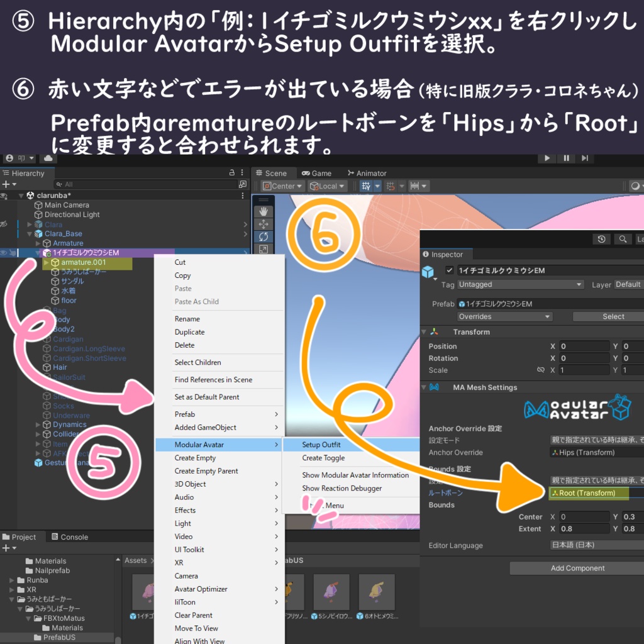Switch to the Animator tab
644x644 pixels.
[x=367, y=174]
